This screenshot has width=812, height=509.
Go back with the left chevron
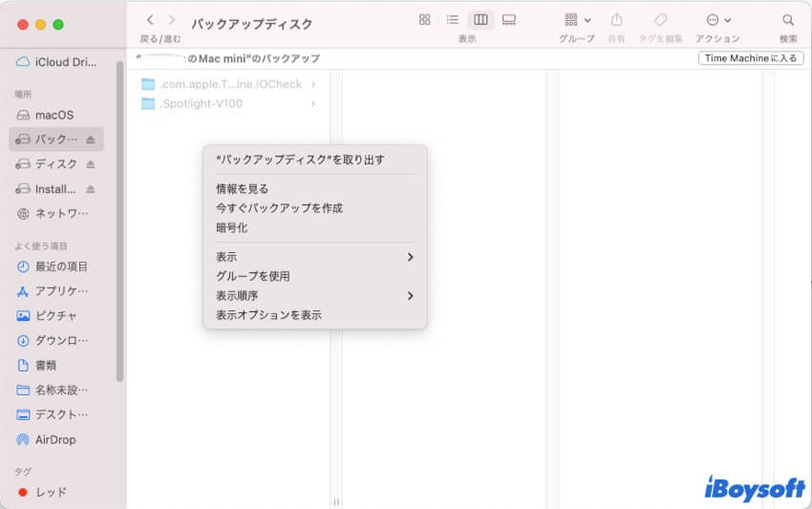pos(150,20)
